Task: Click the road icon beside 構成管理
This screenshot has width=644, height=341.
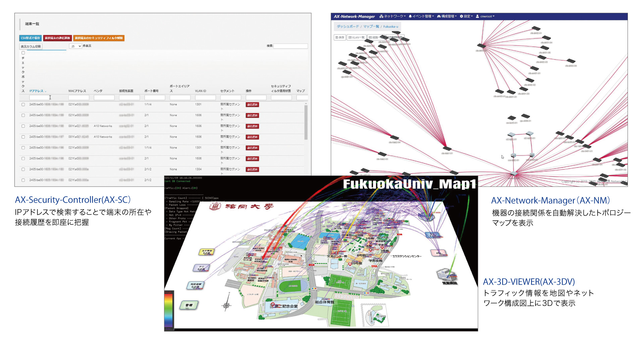Action: (x=439, y=16)
